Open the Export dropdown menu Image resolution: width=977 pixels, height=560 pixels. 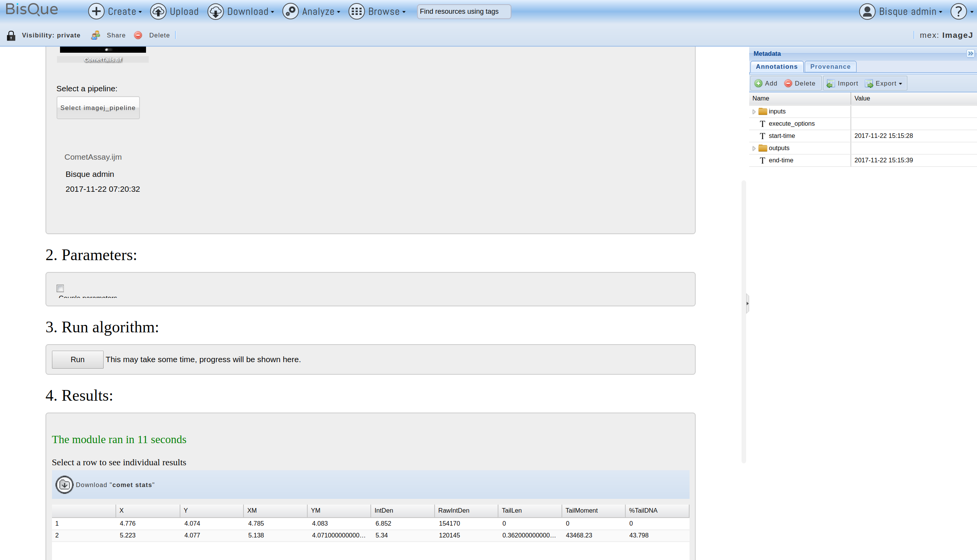(884, 83)
